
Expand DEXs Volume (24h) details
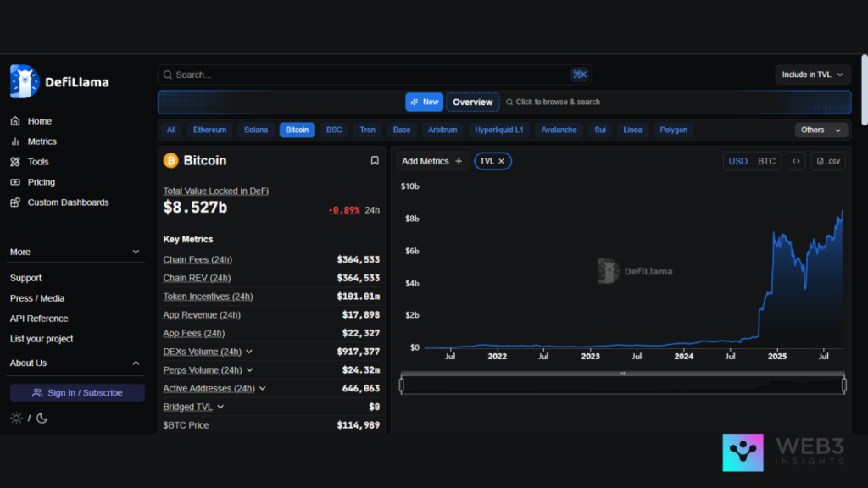[x=249, y=352]
